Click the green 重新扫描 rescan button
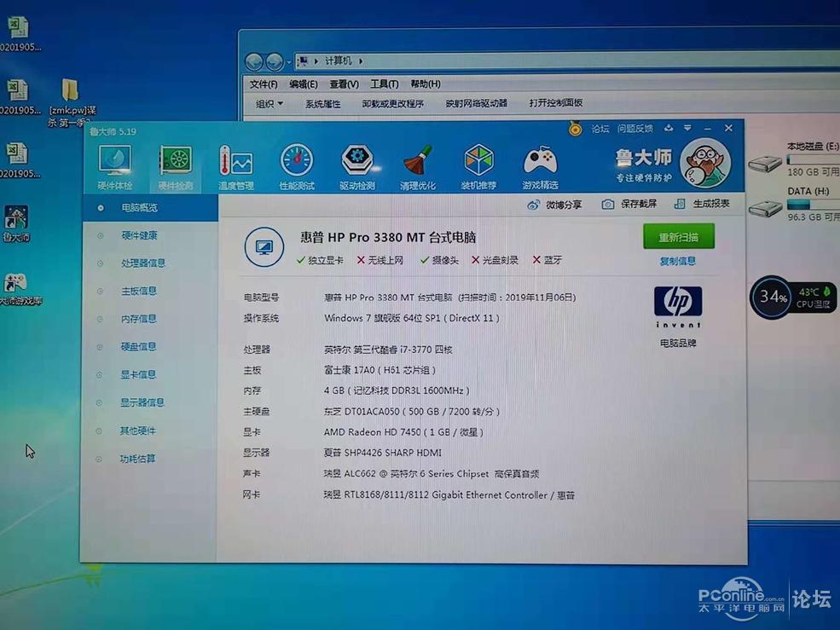Screen dimensions: 840x630 click(678, 236)
